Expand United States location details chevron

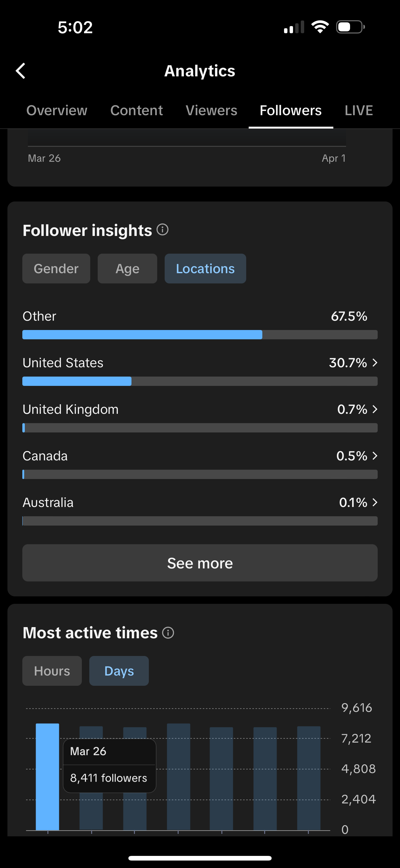coord(375,363)
